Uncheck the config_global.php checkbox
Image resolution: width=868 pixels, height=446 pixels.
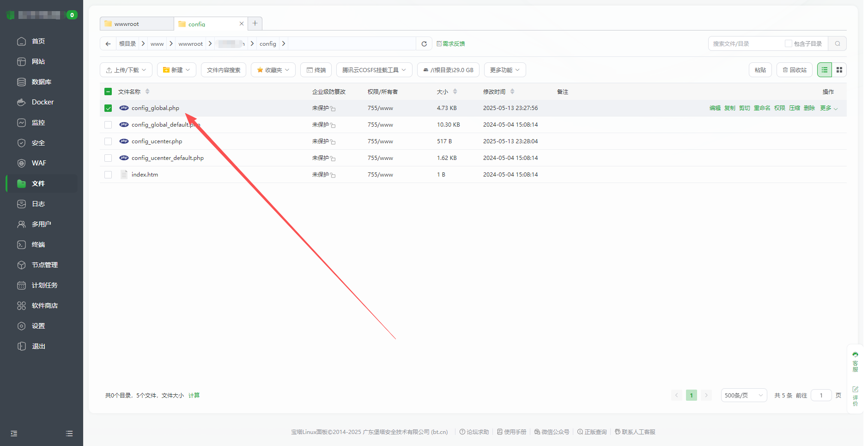pos(108,108)
